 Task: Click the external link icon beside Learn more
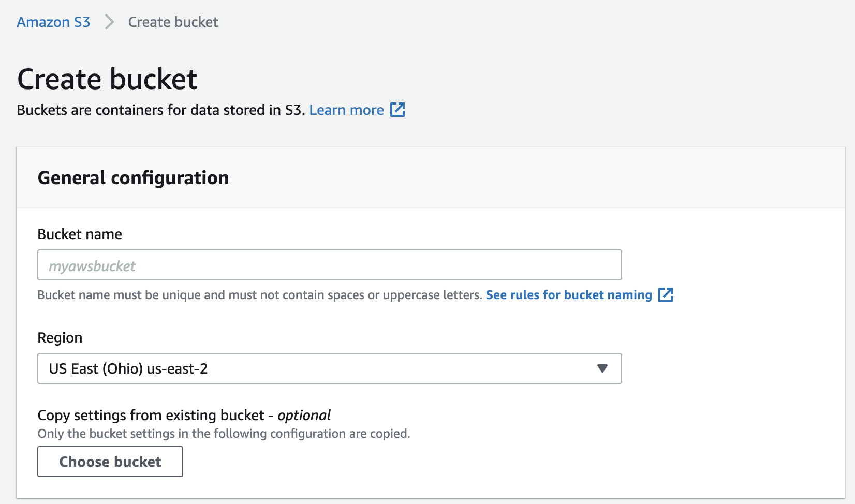pyautogui.click(x=397, y=110)
